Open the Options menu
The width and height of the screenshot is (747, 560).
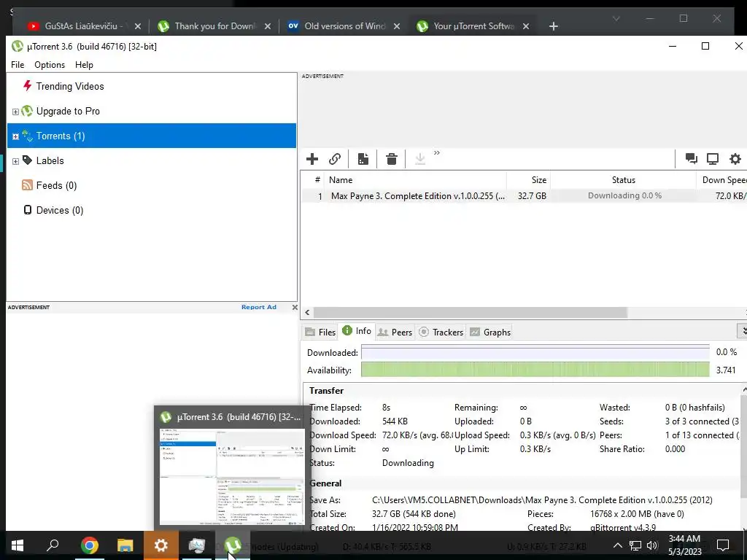coord(50,65)
